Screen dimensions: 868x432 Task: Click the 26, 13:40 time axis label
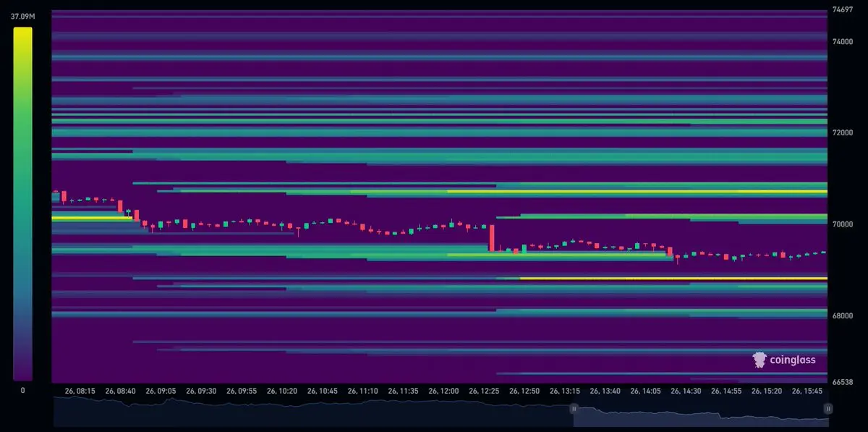[605, 391]
